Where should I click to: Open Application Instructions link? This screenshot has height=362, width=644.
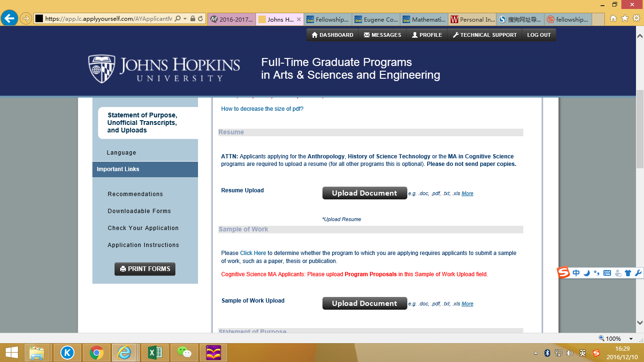[143, 245]
